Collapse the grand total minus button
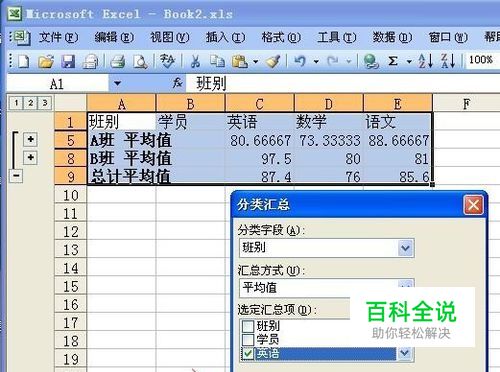 pos(16,176)
